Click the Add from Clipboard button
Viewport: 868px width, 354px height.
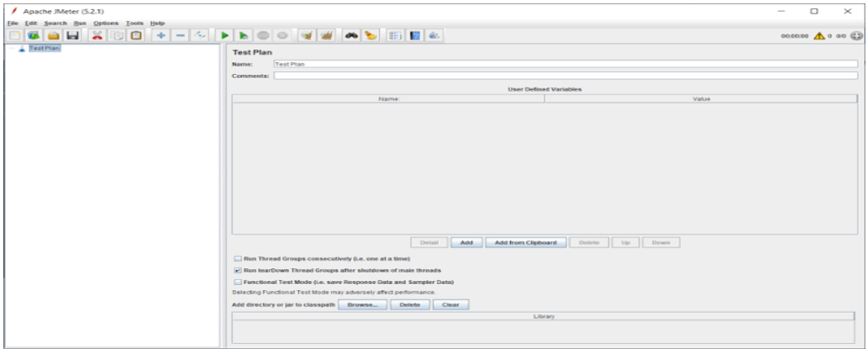524,242
